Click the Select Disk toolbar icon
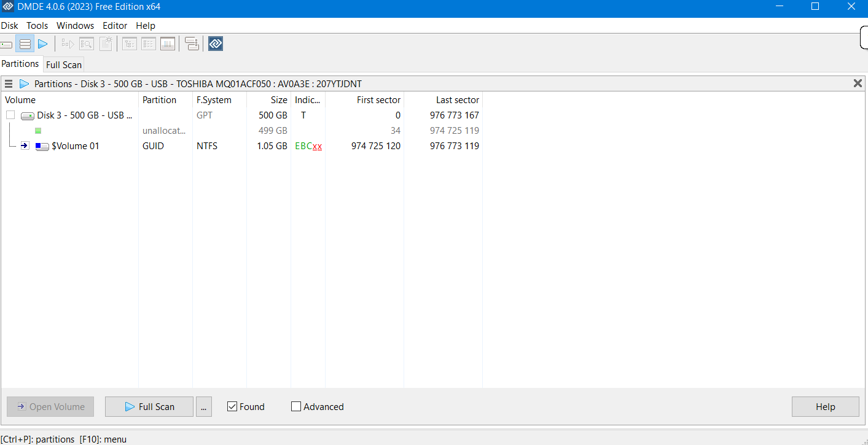Image resolution: width=868 pixels, height=445 pixels. (6, 44)
